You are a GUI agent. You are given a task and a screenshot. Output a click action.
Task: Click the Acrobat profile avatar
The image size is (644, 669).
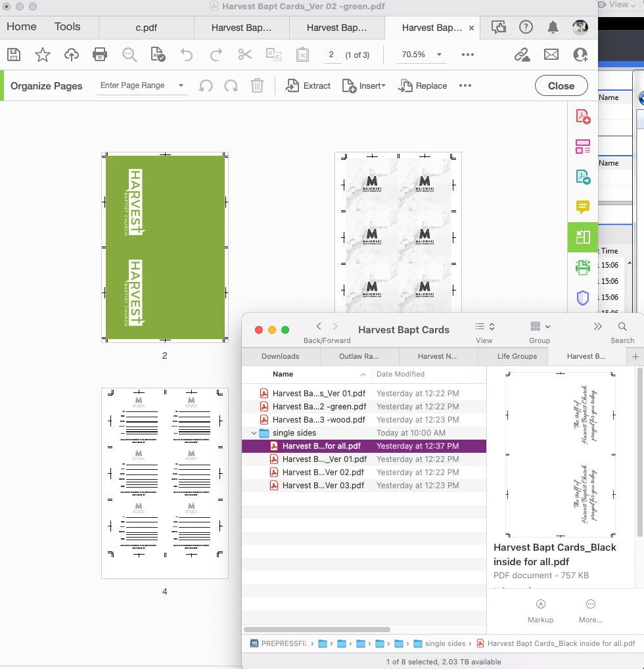(x=580, y=28)
